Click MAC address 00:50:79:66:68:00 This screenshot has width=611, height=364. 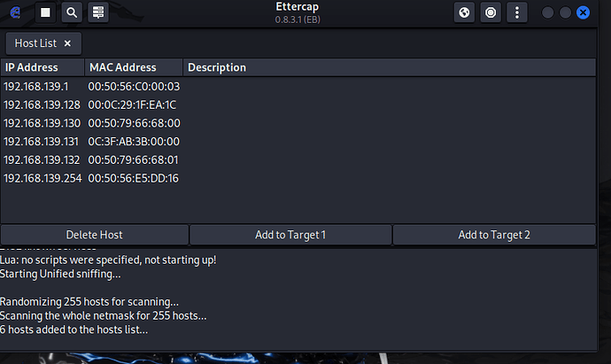134,123
